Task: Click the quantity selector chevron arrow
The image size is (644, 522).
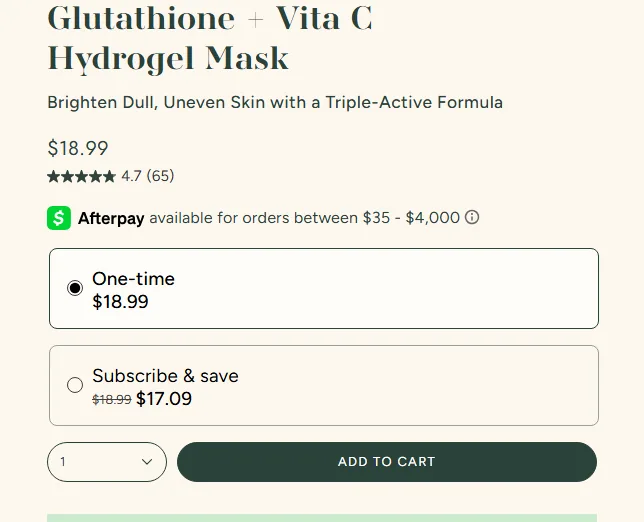Action: point(147,462)
